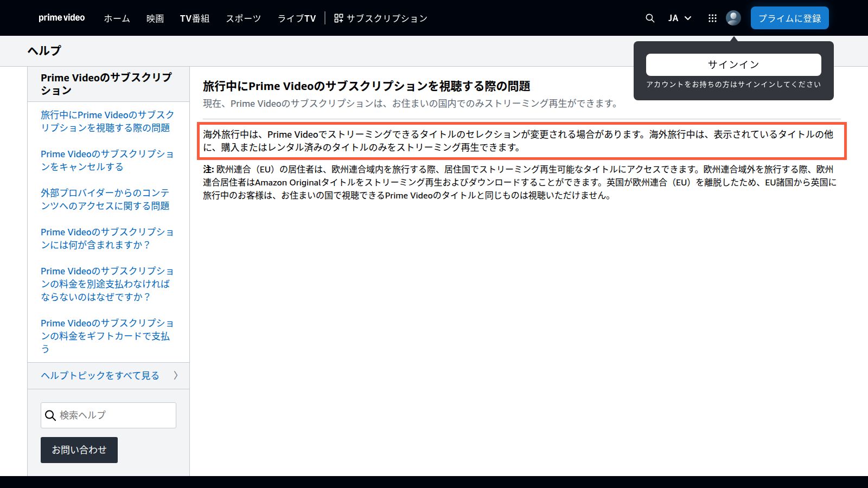Screen dimensions: 868x488
Task: Open 外部プロバイダーからのコンテンツへのアクセス link
Action: [105, 200]
